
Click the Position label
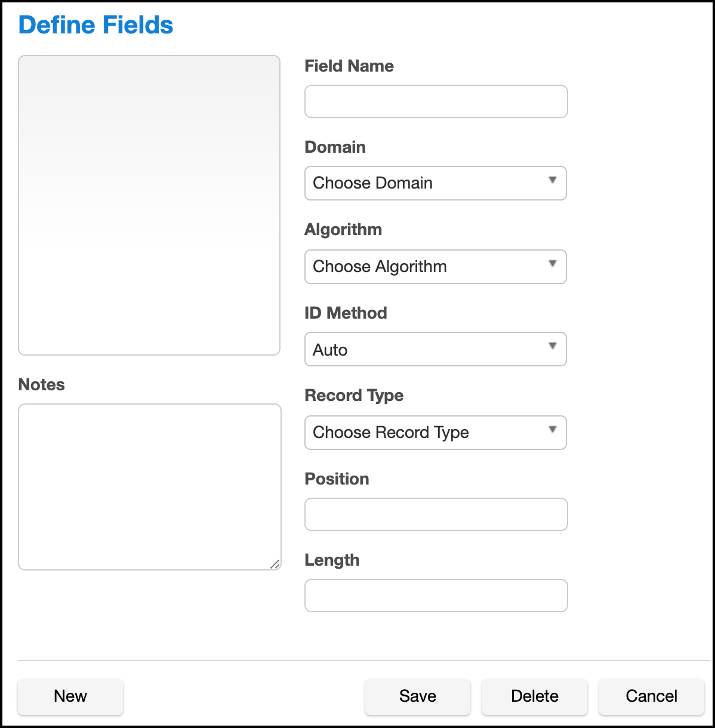pyautogui.click(x=337, y=479)
